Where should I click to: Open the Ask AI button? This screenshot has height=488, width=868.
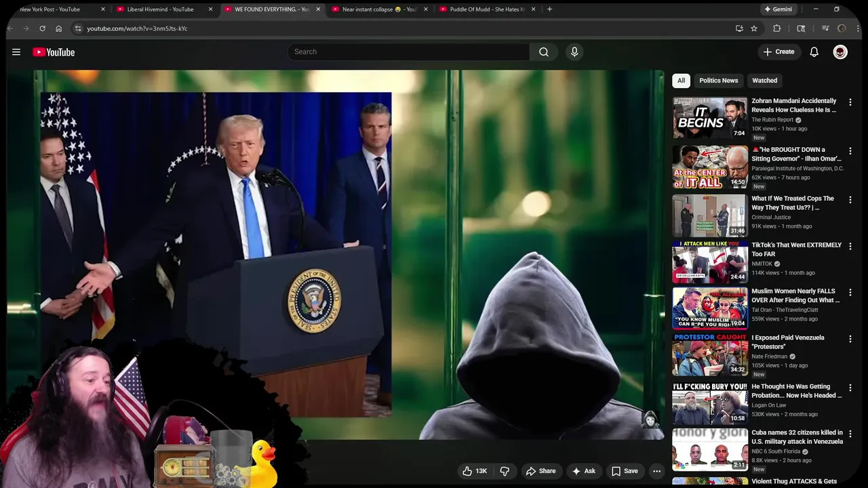click(584, 471)
